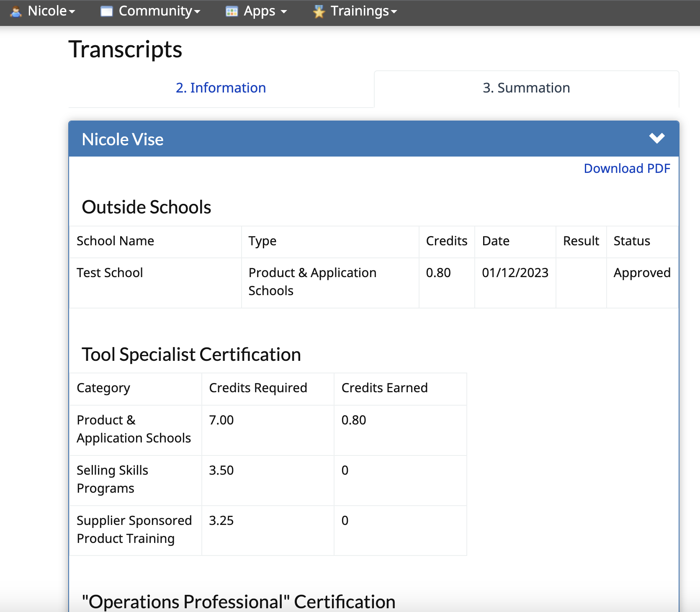Click the 0.80 credits earned value
The width and height of the screenshot is (700, 612).
coord(354,420)
